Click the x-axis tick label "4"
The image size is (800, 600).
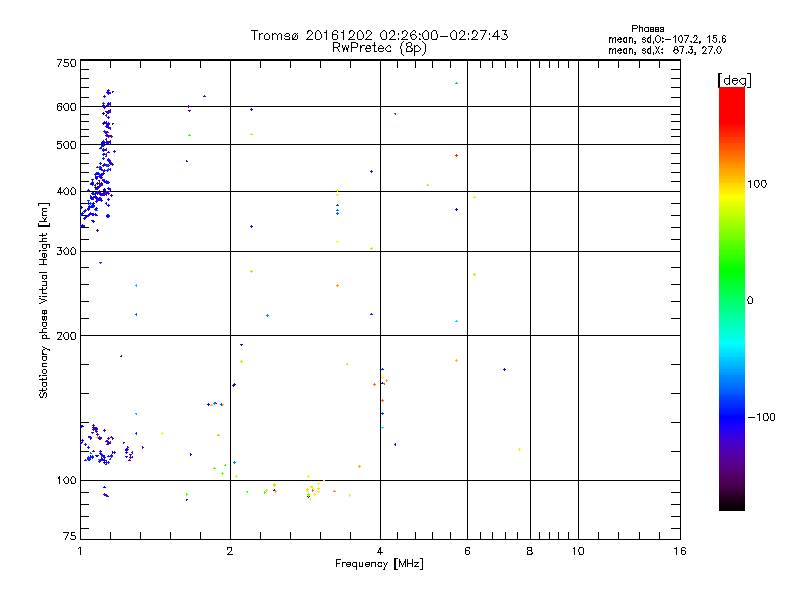click(380, 551)
